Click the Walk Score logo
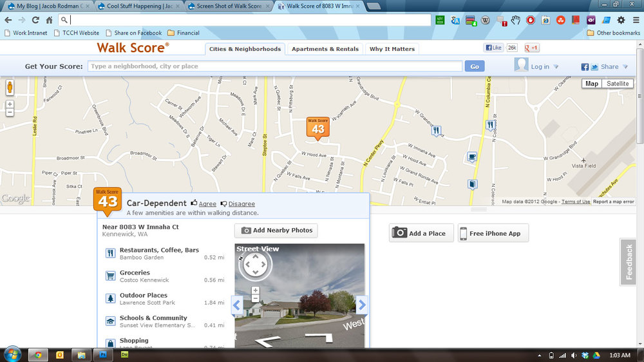 pyautogui.click(x=133, y=48)
